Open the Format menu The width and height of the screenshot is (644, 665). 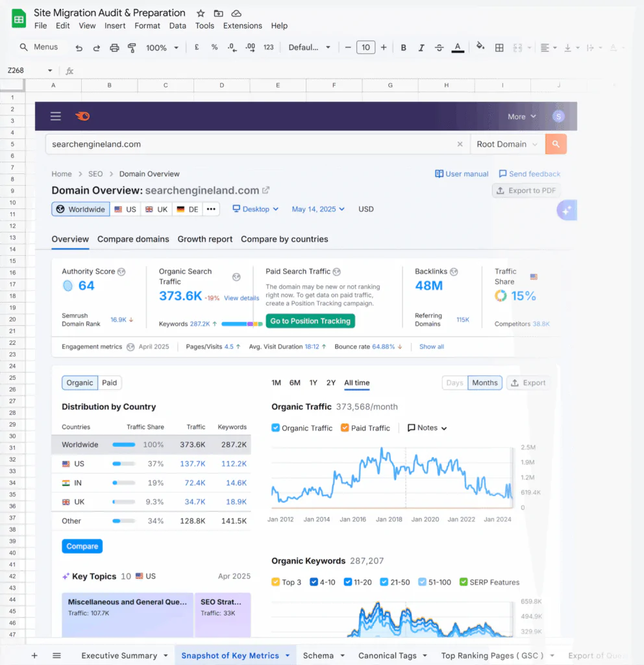point(147,25)
